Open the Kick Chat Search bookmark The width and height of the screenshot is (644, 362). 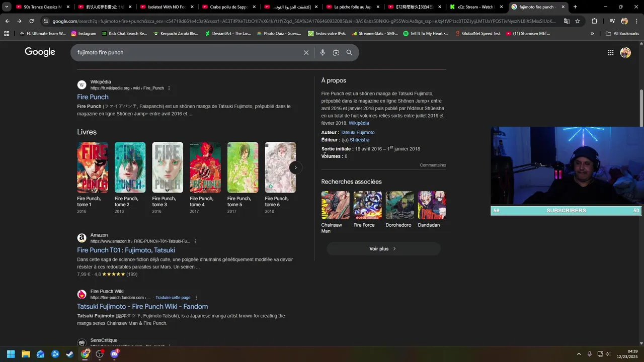point(124,33)
